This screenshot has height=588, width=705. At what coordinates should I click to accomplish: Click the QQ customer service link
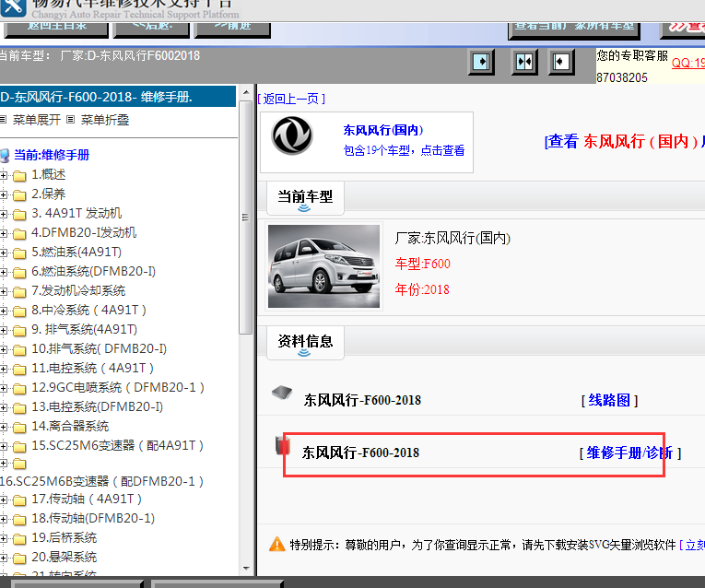click(x=687, y=63)
